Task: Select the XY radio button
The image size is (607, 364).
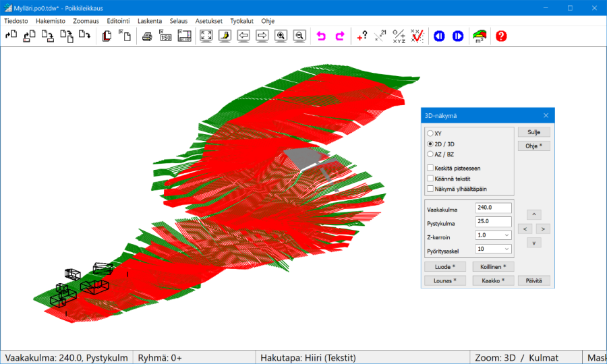Action: pyautogui.click(x=430, y=133)
